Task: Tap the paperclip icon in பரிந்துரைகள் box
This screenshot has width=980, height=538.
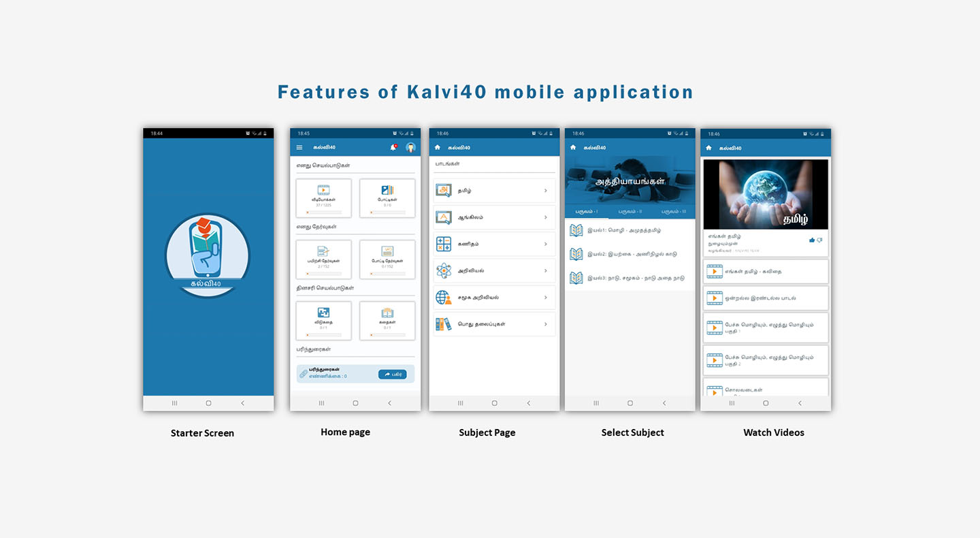Action: [x=304, y=374]
